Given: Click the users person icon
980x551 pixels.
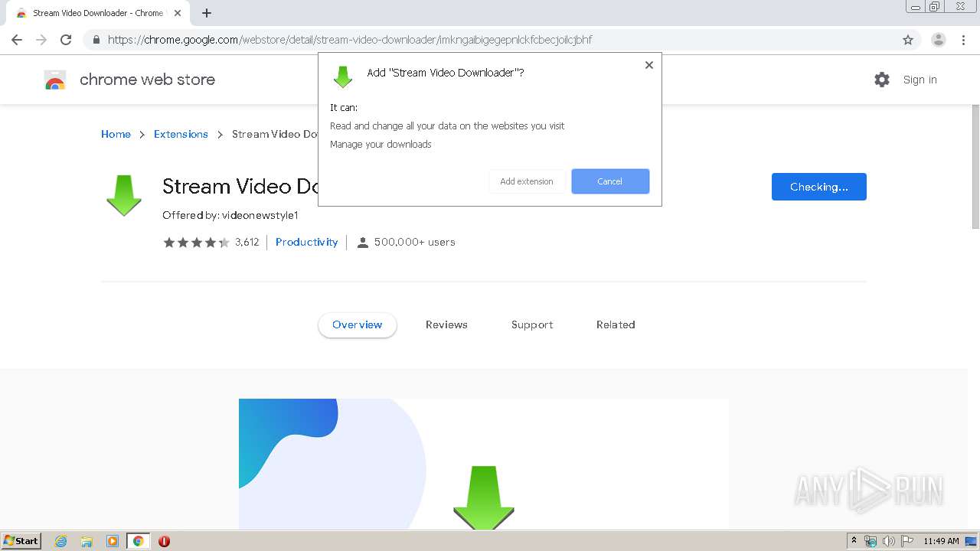Looking at the screenshot, I should (x=363, y=243).
